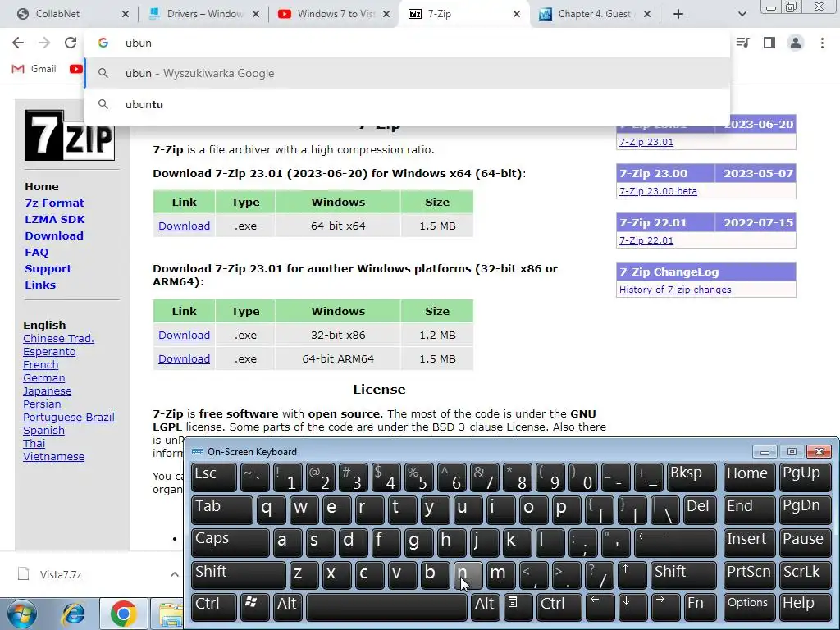Open the 7z Format sidebar link
The height and width of the screenshot is (630, 840).
[x=54, y=203]
